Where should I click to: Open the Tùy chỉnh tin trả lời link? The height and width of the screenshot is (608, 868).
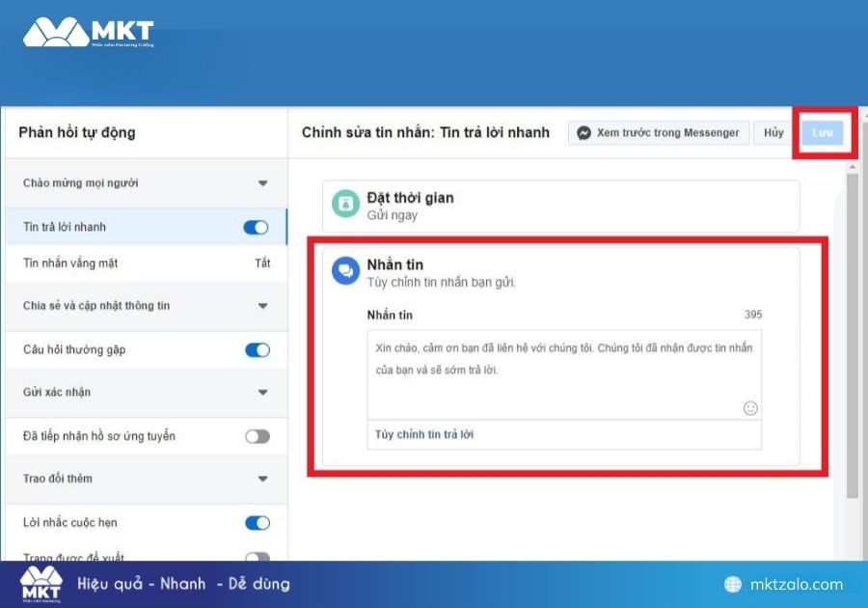pos(424,434)
